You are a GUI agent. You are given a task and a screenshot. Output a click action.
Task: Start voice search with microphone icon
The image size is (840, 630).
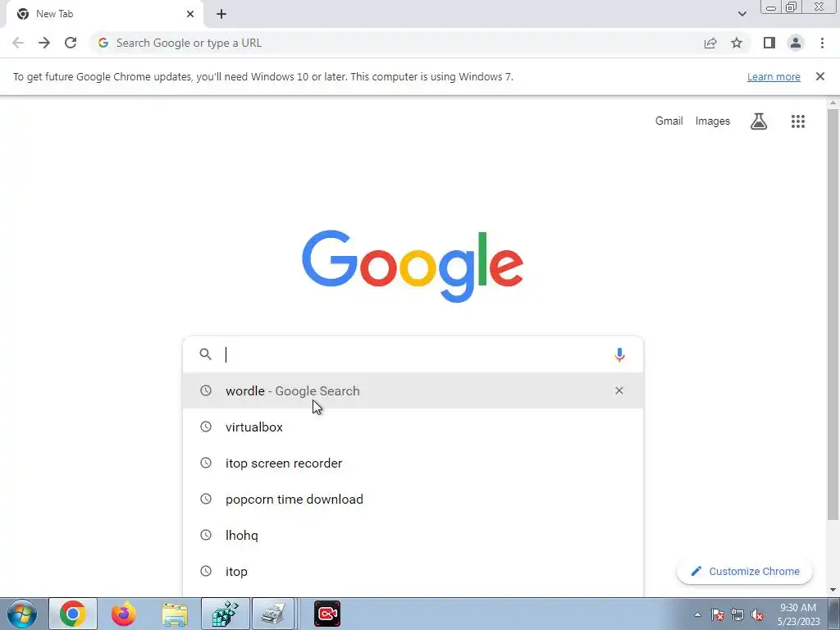click(x=619, y=354)
